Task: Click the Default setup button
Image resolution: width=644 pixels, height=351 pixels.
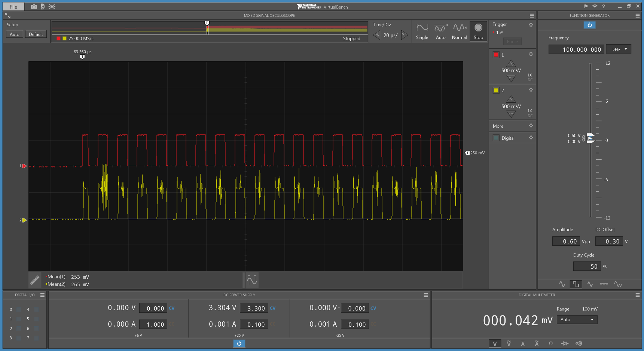Action: (36, 34)
